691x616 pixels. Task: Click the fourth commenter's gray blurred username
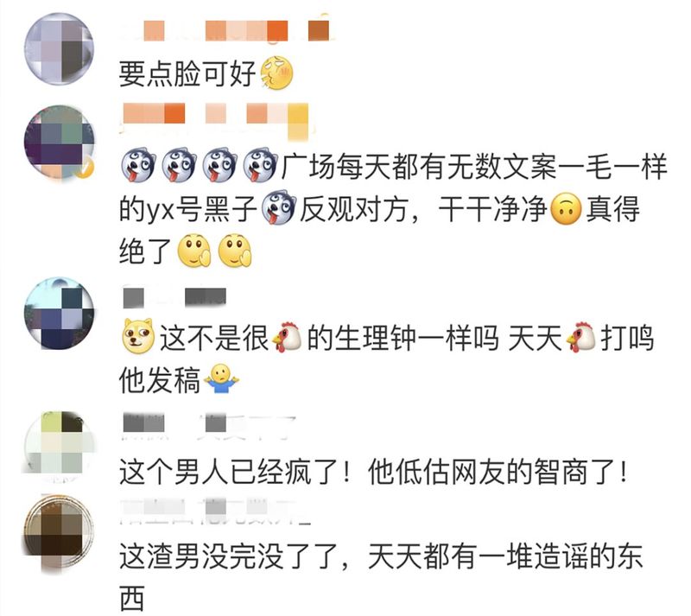click(x=208, y=425)
